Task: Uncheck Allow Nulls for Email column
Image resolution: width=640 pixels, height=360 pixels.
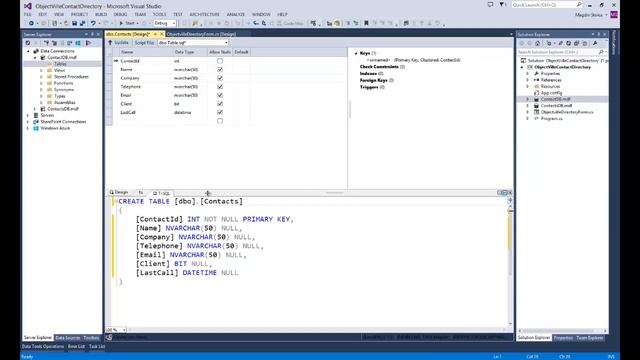Action: pos(220,96)
